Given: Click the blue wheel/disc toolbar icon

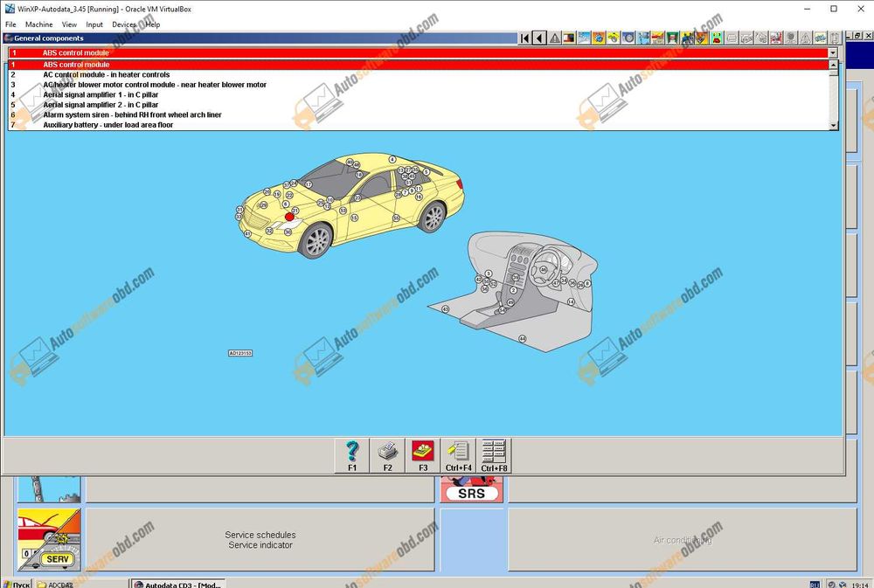Looking at the screenshot, I should click(x=628, y=38).
